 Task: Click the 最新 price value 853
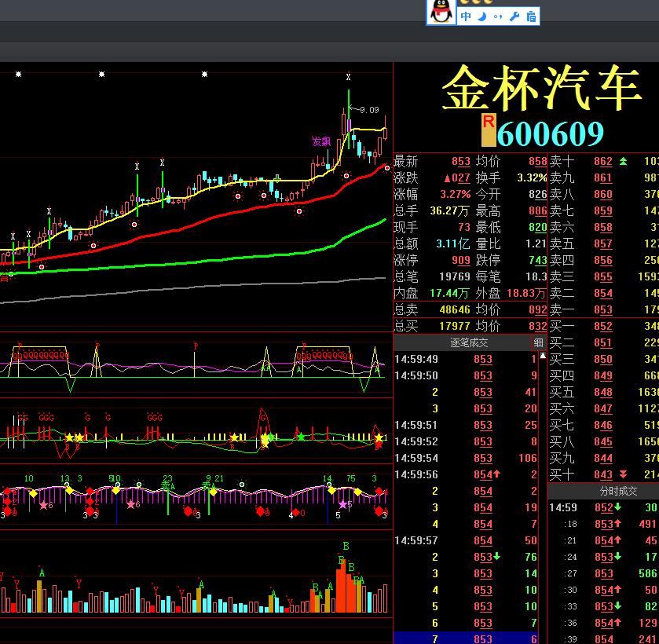(x=460, y=162)
